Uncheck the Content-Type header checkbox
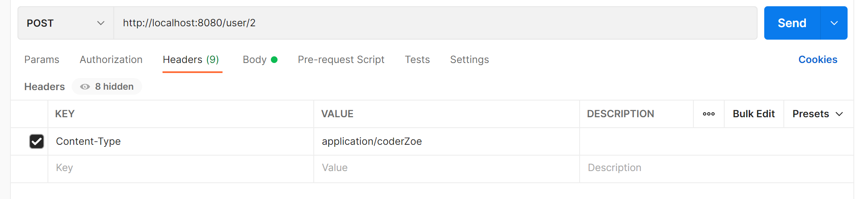This screenshot has height=199, width=868. pos(37,141)
